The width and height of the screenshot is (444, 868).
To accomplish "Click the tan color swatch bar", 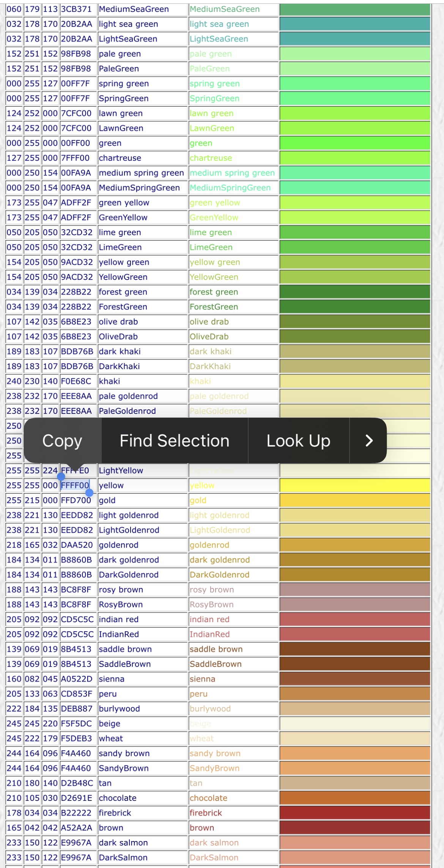I will [355, 783].
